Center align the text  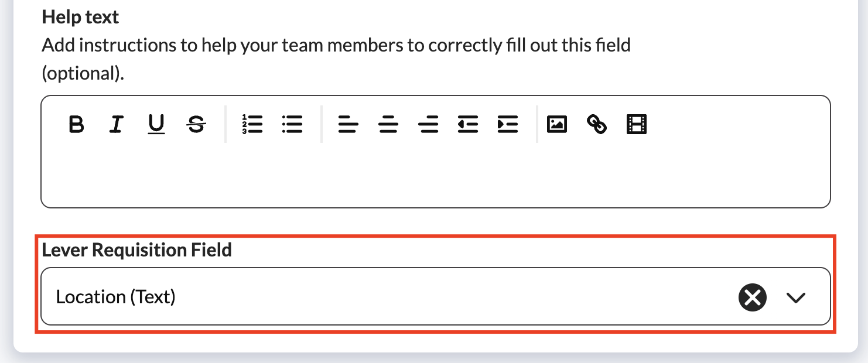pyautogui.click(x=388, y=124)
